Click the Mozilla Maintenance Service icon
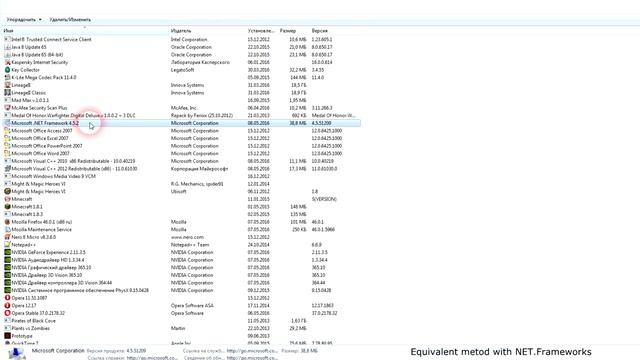This screenshot has height=360, width=640. (x=7, y=229)
